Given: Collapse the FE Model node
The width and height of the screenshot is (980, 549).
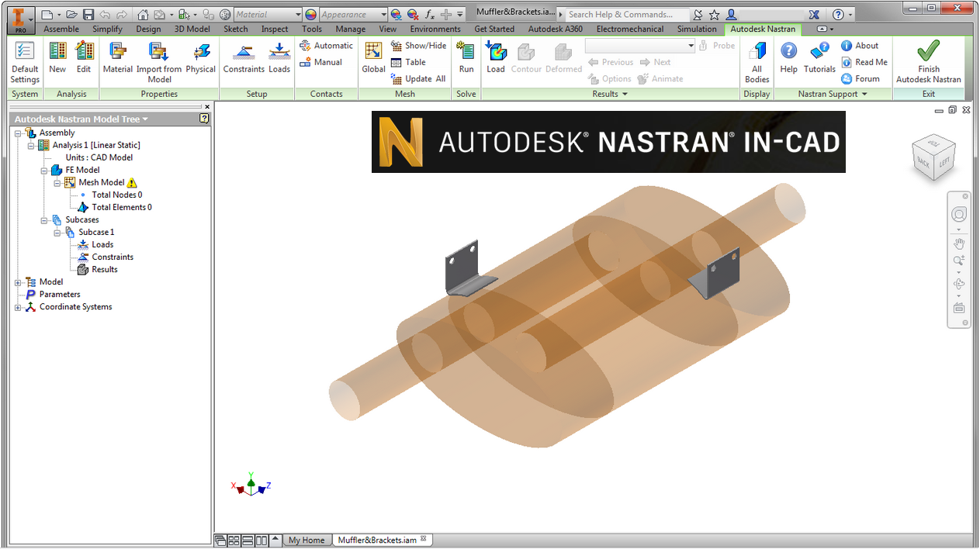Looking at the screenshot, I should [44, 170].
